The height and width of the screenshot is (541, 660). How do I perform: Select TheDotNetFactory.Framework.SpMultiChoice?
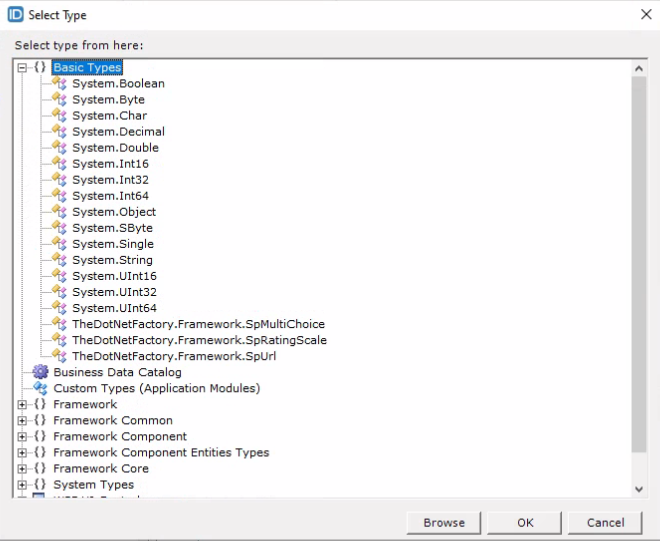click(198, 324)
